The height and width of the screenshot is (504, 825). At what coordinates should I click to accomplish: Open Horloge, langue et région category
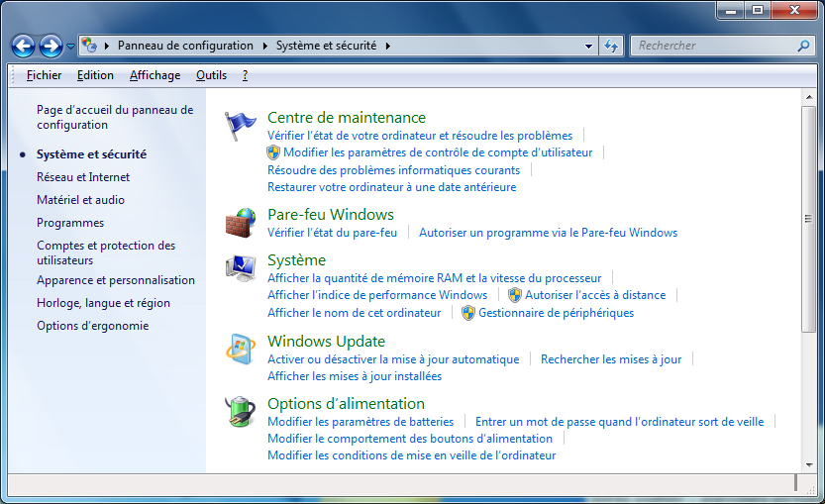coord(103,303)
